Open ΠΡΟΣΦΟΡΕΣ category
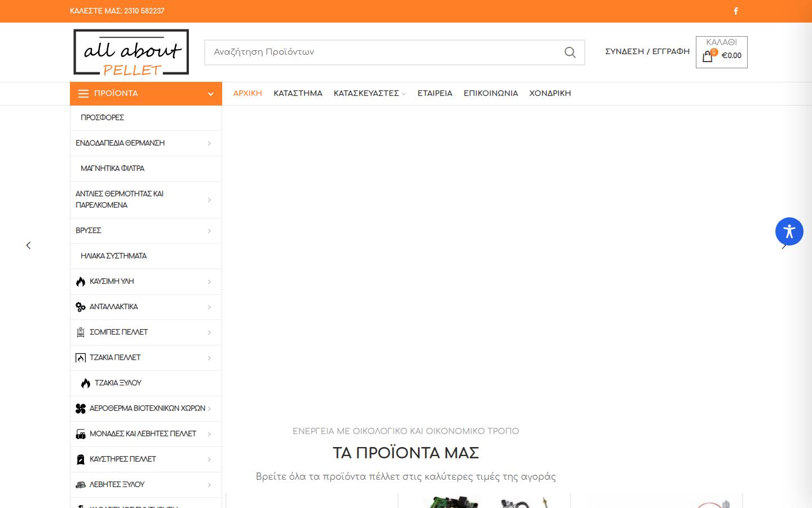 tap(102, 117)
